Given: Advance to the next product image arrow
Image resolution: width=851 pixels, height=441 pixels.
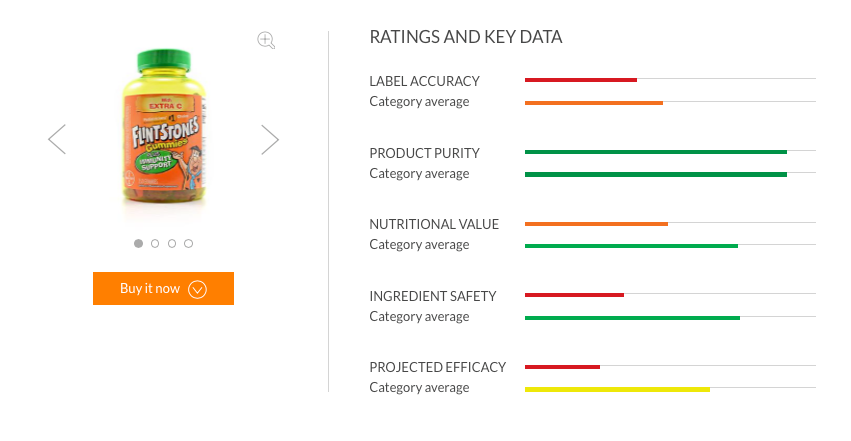Looking at the screenshot, I should coord(270,139).
